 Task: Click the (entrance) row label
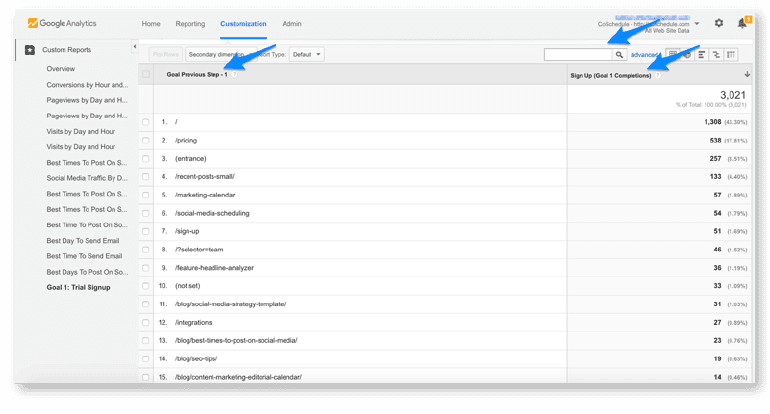click(x=191, y=159)
